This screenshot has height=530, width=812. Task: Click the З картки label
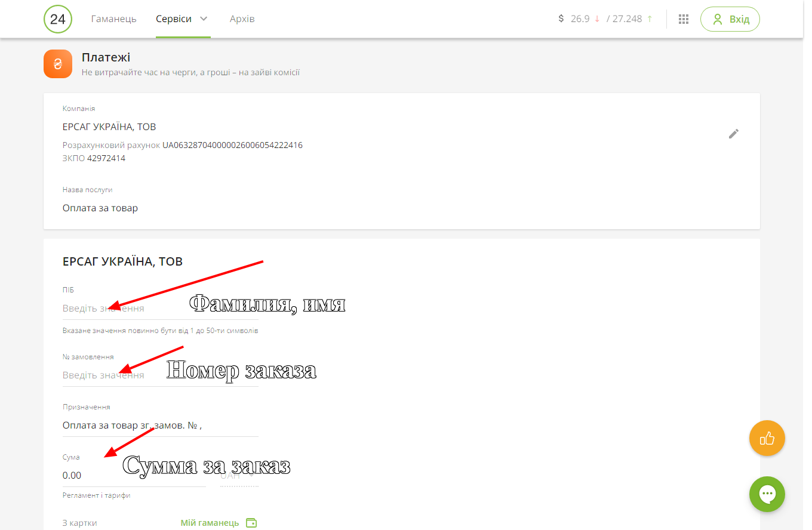80,523
